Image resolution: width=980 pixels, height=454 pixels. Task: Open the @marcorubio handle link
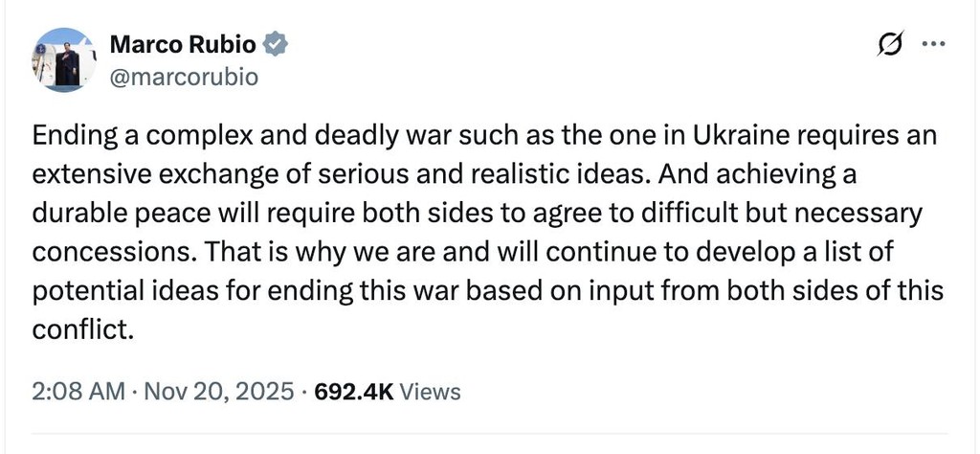tap(184, 77)
